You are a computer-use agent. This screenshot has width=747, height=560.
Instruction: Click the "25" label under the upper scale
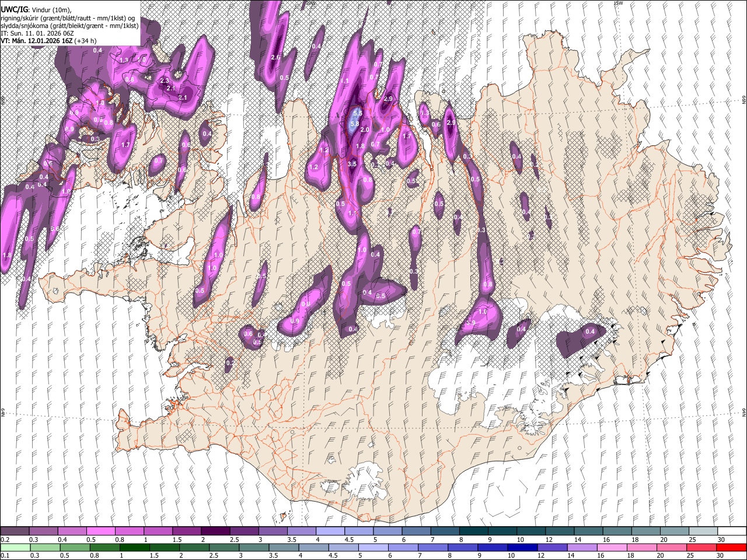pyautogui.click(x=693, y=540)
